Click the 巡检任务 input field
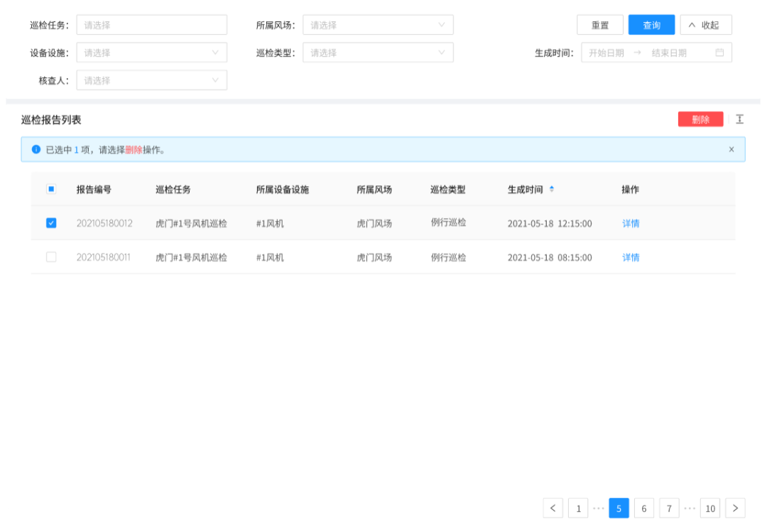Screen dimensions: 767x532 tap(151, 25)
